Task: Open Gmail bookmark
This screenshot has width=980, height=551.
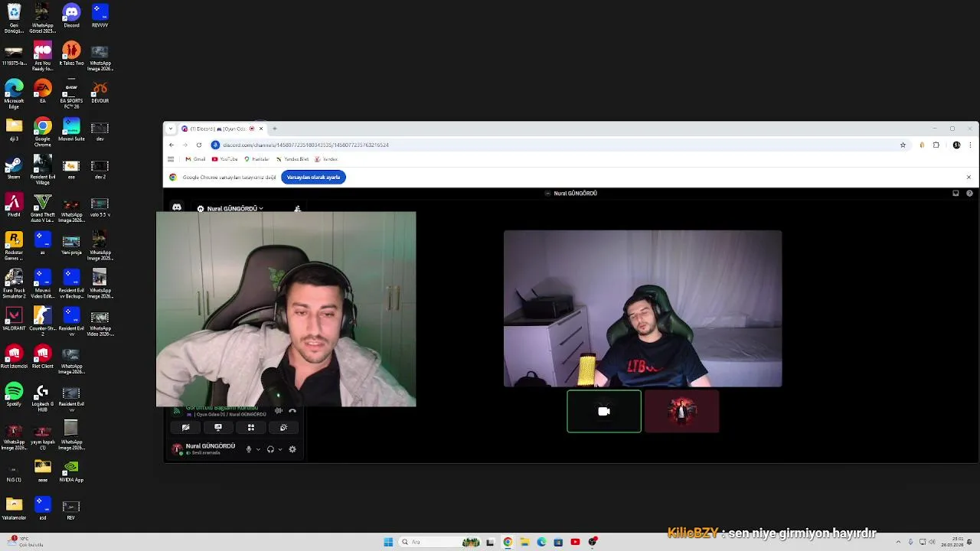Action: click(195, 159)
